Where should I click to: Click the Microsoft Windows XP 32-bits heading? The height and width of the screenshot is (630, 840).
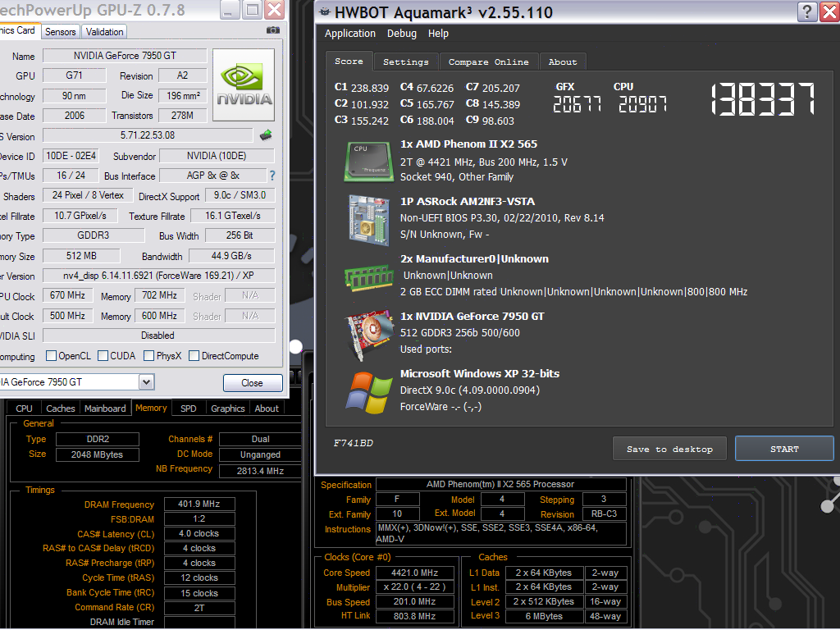click(479, 373)
